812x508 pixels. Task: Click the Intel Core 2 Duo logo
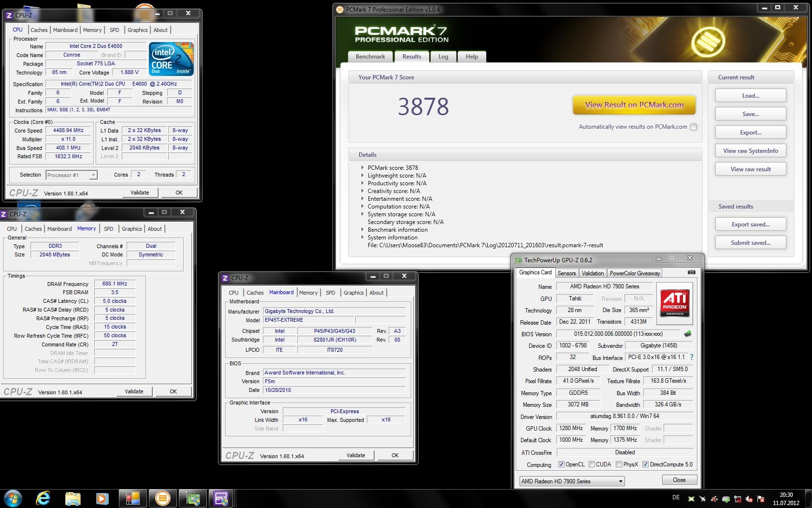click(x=172, y=59)
